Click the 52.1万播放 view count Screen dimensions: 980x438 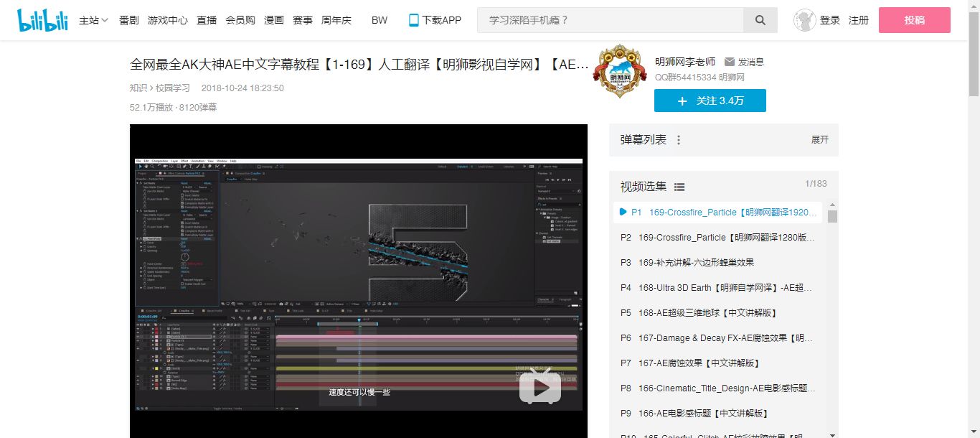pyautogui.click(x=151, y=107)
